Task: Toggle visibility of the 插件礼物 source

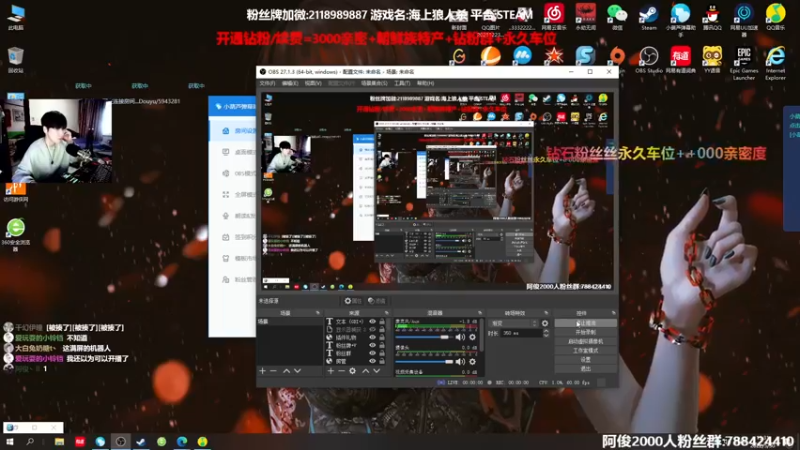Action: tap(372, 337)
